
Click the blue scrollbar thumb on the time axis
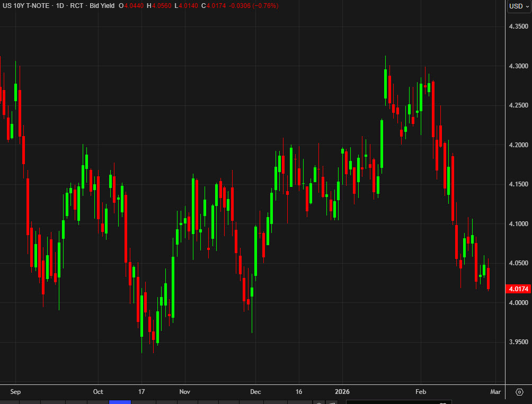point(120,402)
